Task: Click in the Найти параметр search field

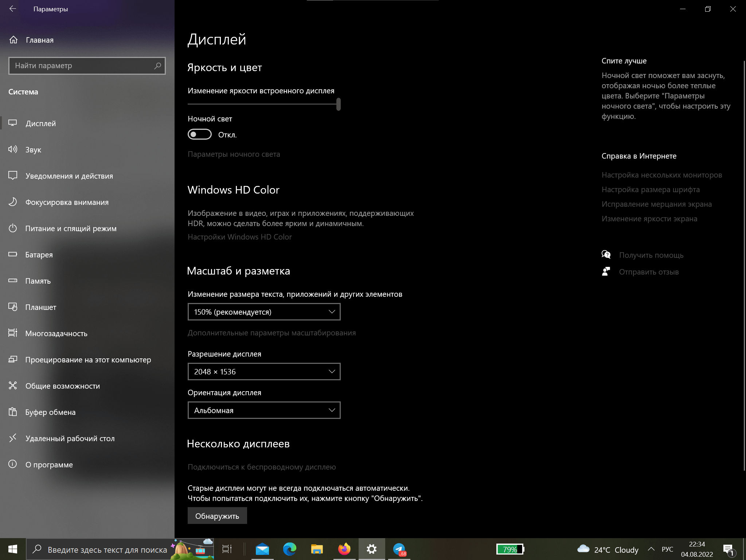Action: coord(87,66)
